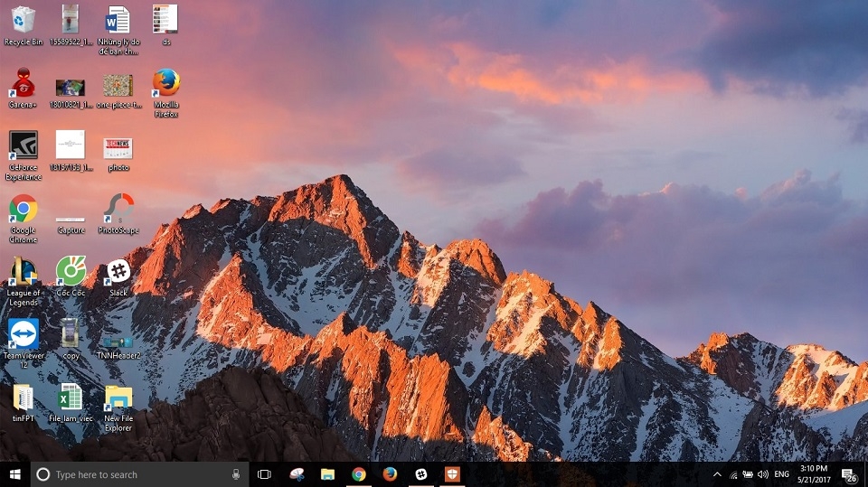Select the 'copy' desktop file
868x487 pixels.
point(71,339)
